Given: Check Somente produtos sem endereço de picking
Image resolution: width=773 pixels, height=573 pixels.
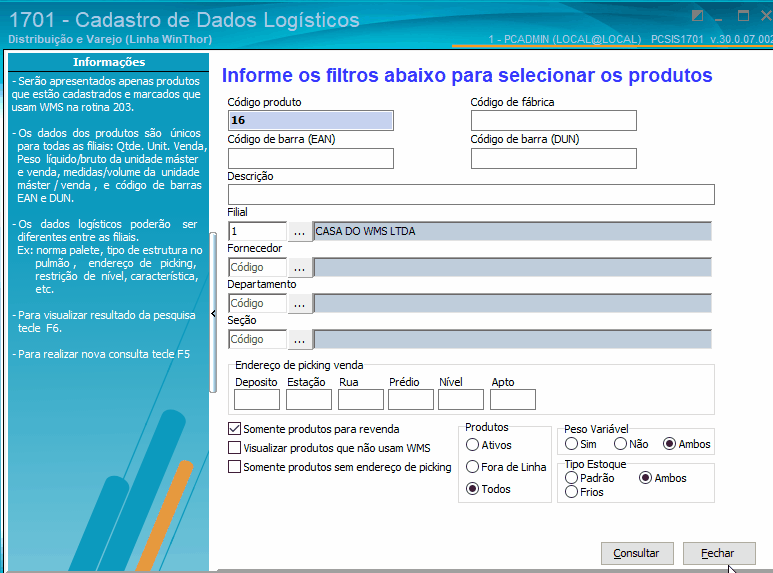Looking at the screenshot, I should pos(235,466).
